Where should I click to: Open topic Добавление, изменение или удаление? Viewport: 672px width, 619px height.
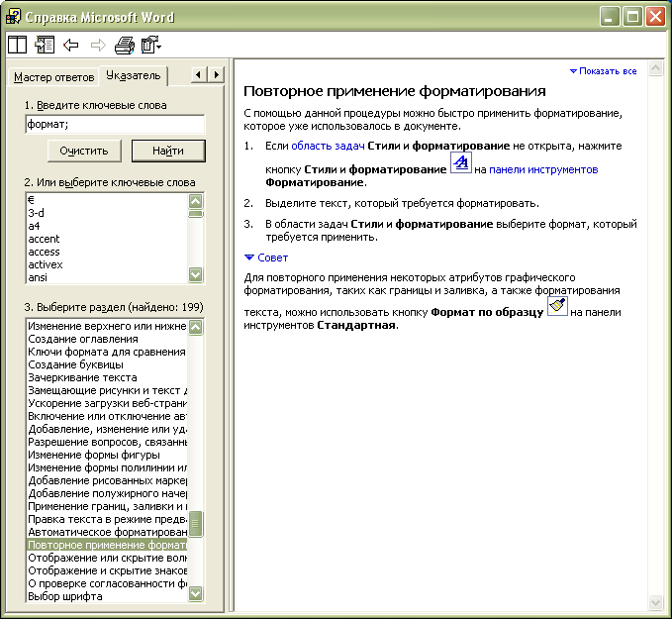107,429
